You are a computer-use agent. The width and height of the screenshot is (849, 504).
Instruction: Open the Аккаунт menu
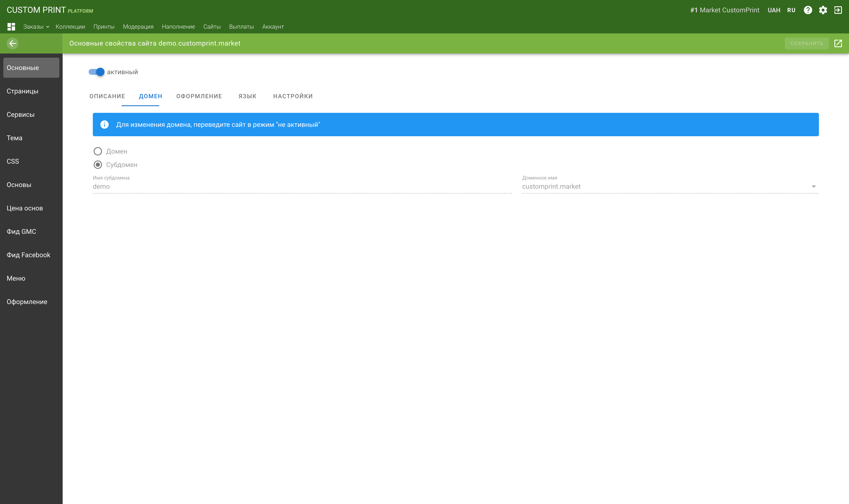pos(273,27)
